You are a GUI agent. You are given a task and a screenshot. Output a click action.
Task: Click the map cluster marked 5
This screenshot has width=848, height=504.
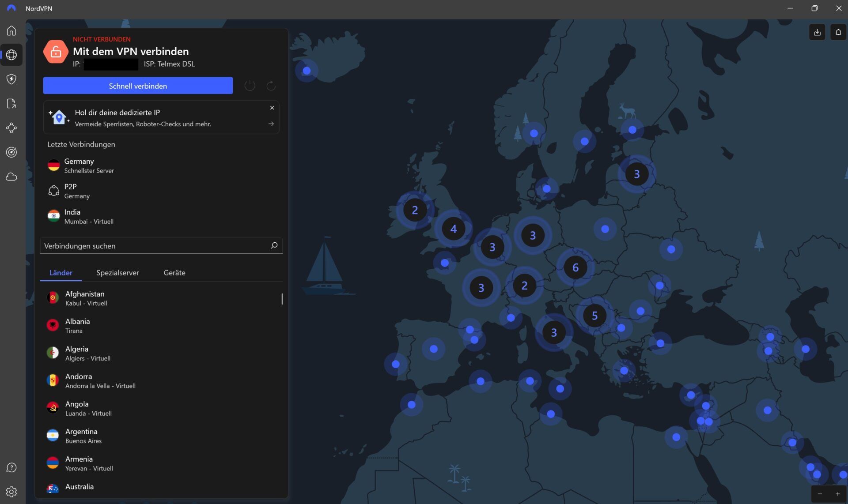594,316
